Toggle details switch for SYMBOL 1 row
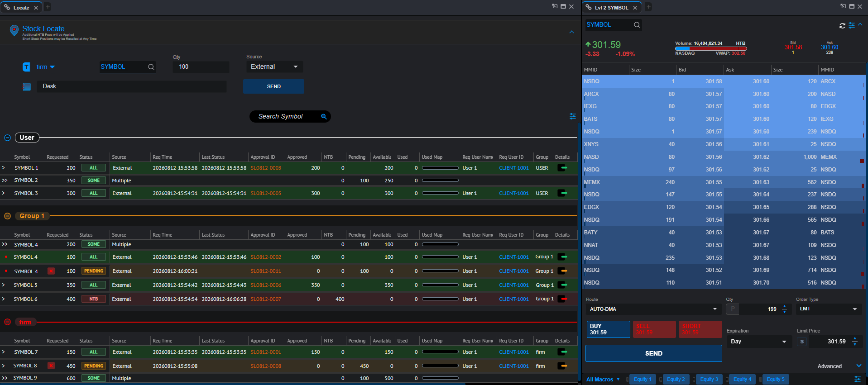 [x=562, y=168]
